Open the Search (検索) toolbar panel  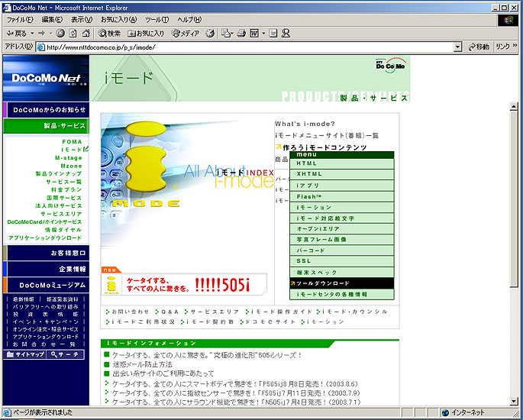[x=110, y=34]
